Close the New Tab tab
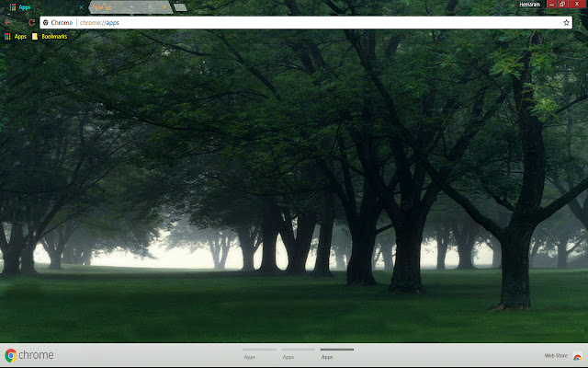This screenshot has width=588, height=368. tap(164, 7)
